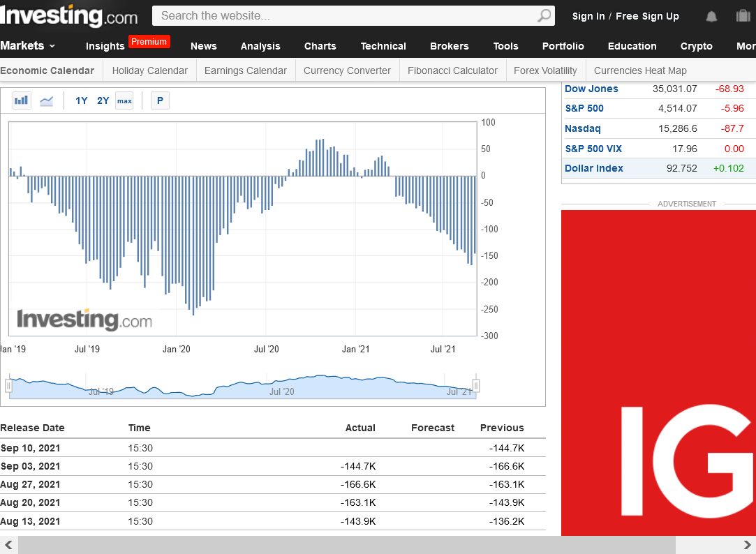Image resolution: width=756 pixels, height=554 pixels.
Task: Open the Insights menu
Action: click(x=105, y=46)
